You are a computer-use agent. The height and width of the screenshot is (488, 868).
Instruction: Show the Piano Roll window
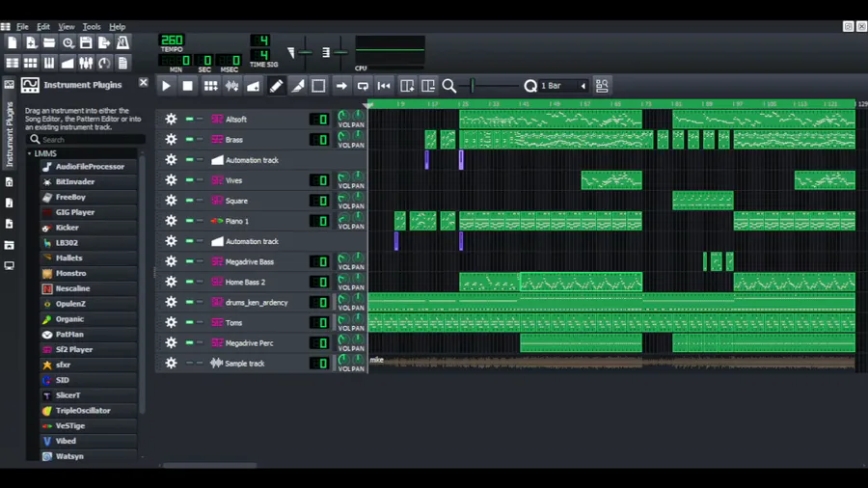coord(49,63)
